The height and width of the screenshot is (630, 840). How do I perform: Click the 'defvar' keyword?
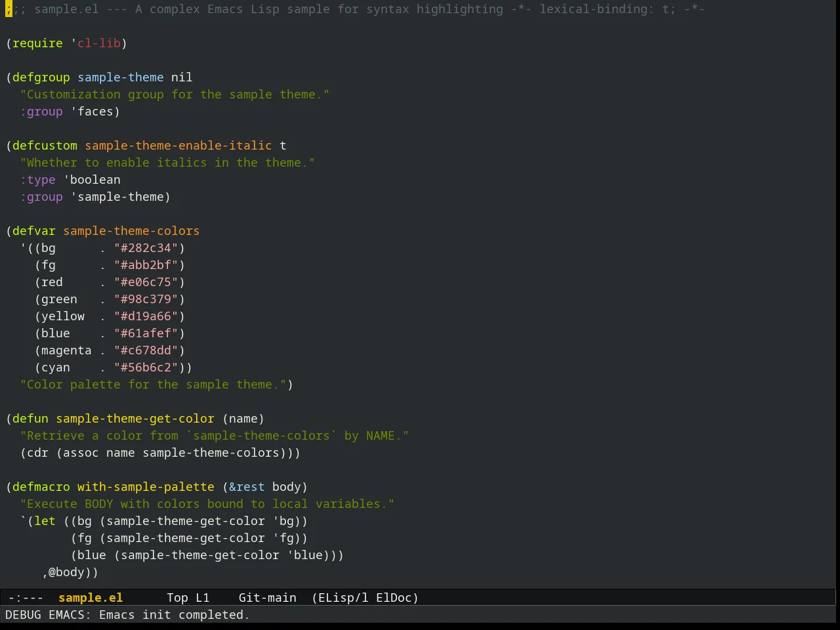[34, 231]
